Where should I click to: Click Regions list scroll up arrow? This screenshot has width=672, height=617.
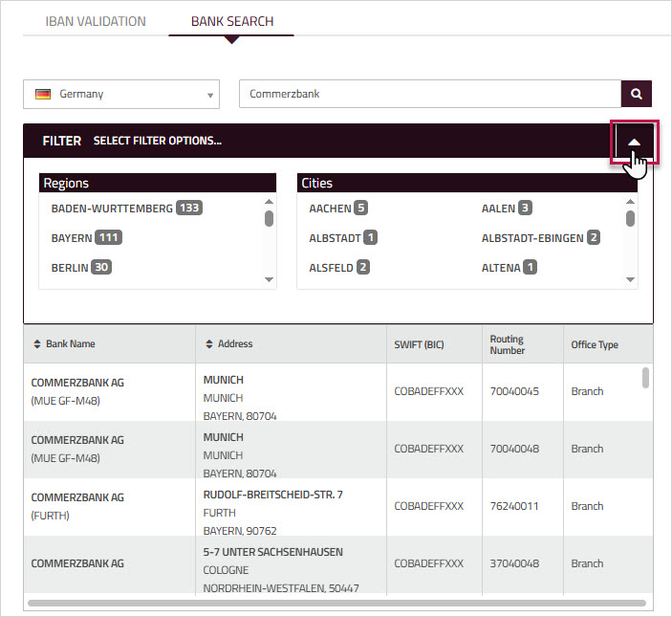click(270, 202)
